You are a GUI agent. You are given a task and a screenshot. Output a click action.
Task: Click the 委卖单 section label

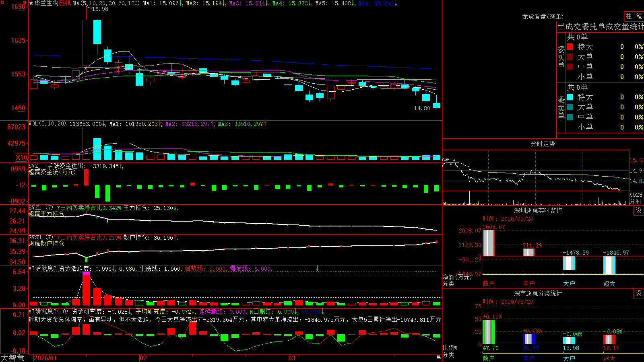click(561, 107)
